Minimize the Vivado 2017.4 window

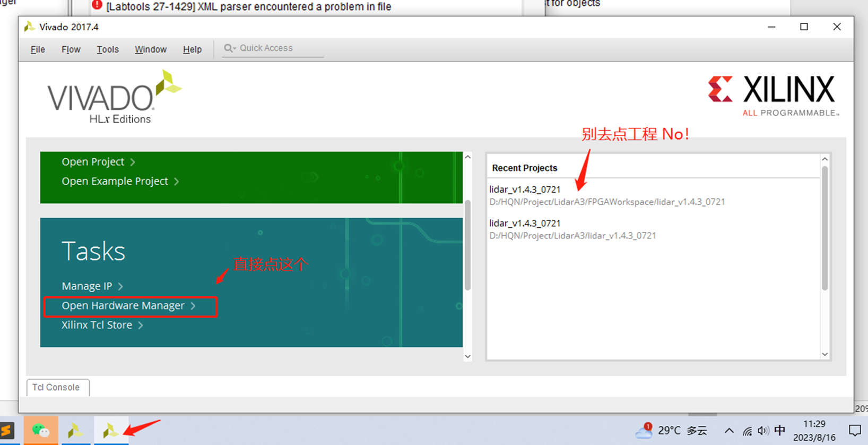[771, 27]
